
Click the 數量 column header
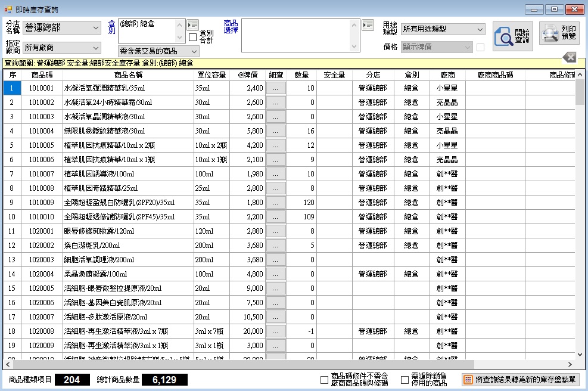(302, 75)
